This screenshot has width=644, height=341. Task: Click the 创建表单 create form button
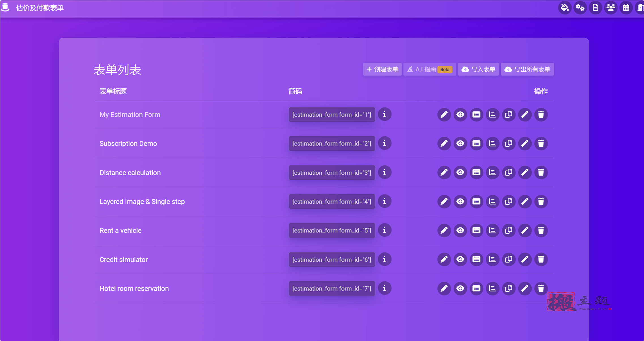pos(382,69)
